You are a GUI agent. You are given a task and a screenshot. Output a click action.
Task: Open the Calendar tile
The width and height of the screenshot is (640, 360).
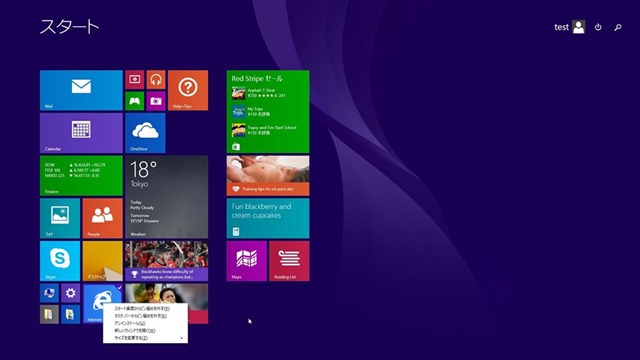[81, 133]
